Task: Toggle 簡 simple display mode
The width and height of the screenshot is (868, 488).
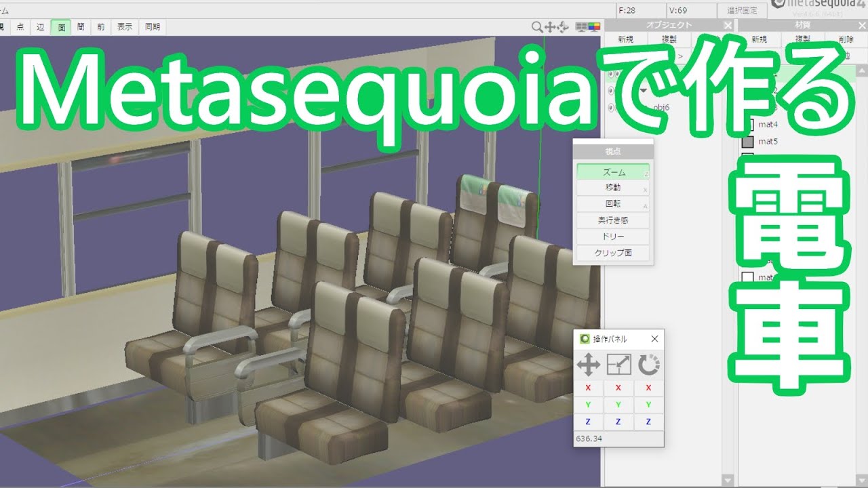Action: click(81, 27)
